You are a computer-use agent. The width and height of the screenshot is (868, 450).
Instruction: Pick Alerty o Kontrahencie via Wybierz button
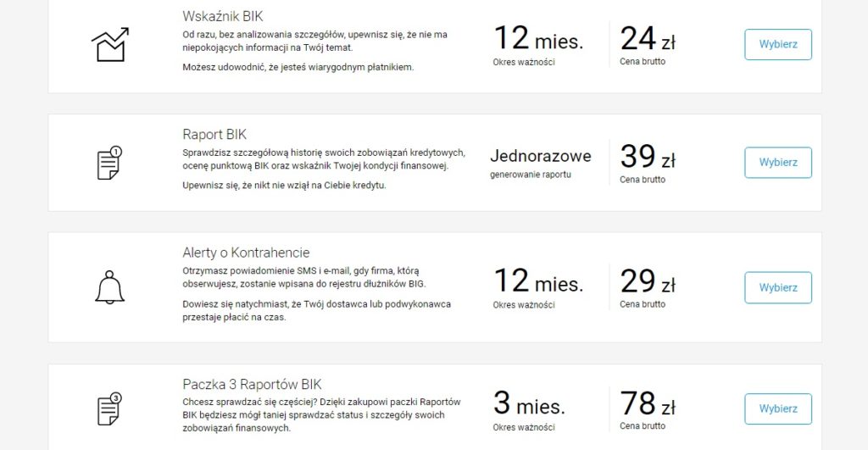point(778,287)
